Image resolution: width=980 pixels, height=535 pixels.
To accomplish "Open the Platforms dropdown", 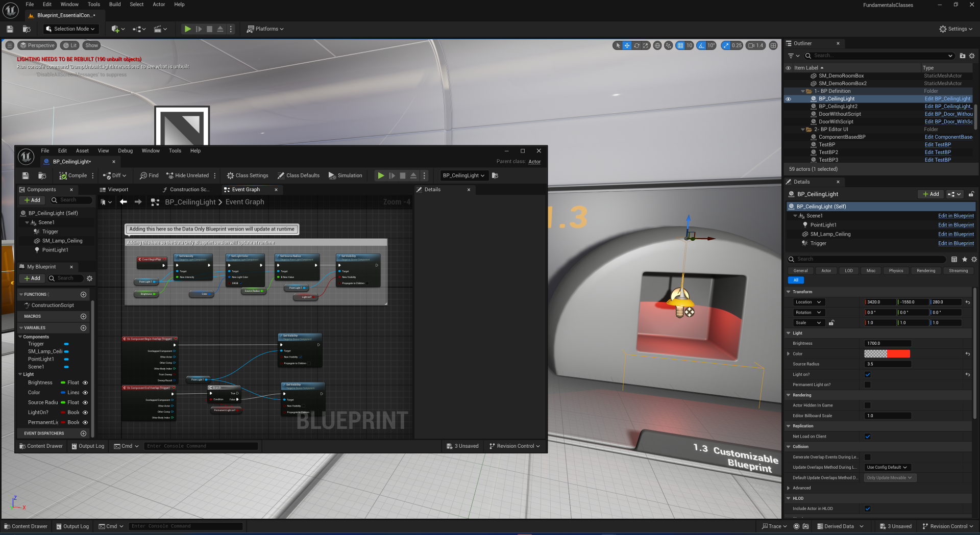I will 265,29.
